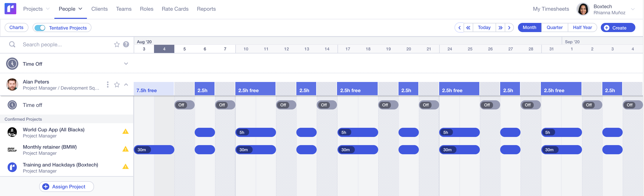Open Alan Peters three-dot options menu
The height and width of the screenshot is (196, 644).
click(x=108, y=85)
